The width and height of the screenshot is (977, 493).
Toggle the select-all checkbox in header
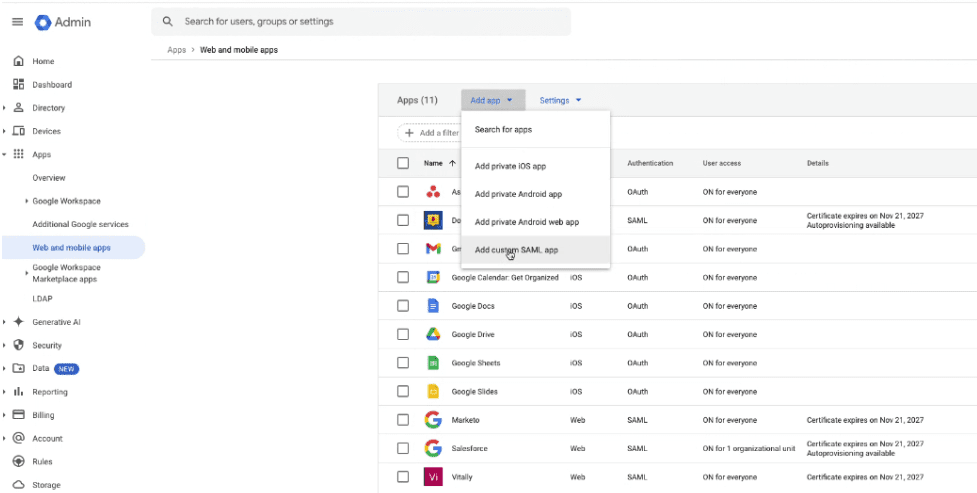(x=403, y=163)
